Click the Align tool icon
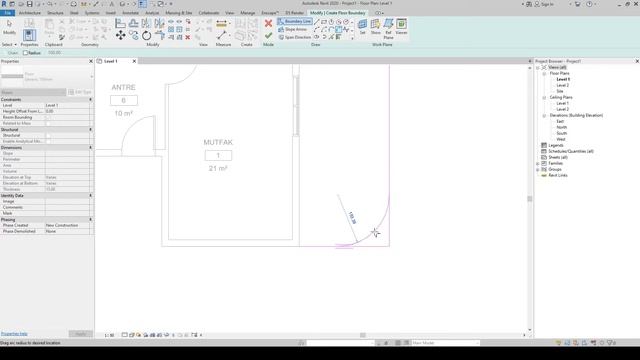The width and height of the screenshot is (640, 360). pos(120,23)
